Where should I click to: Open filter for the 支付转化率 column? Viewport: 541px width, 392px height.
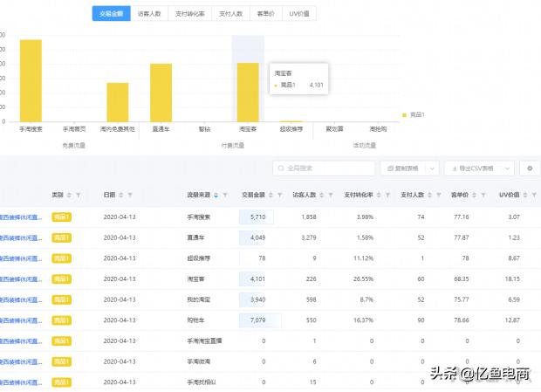pos(387,195)
